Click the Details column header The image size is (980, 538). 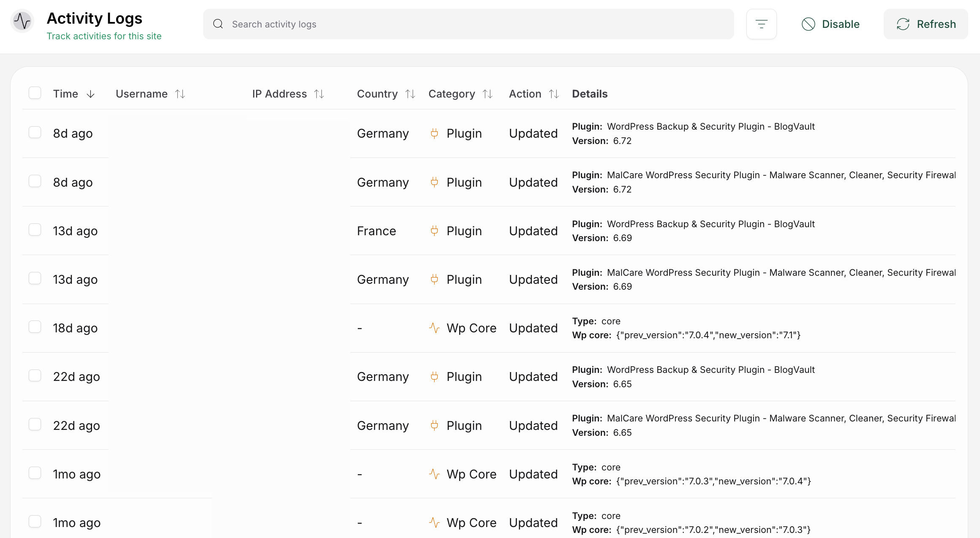590,94
